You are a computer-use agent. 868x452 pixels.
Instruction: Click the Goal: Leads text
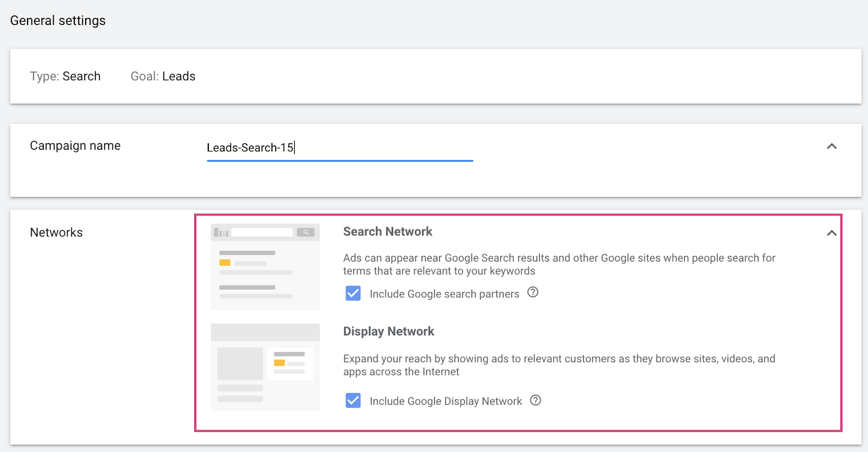(163, 77)
